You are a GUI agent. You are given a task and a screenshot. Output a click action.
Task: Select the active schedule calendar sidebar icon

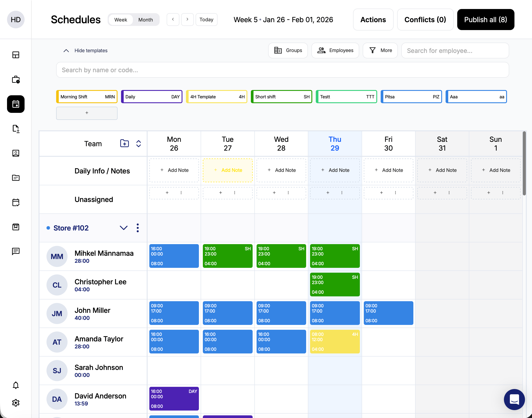pyautogui.click(x=16, y=104)
